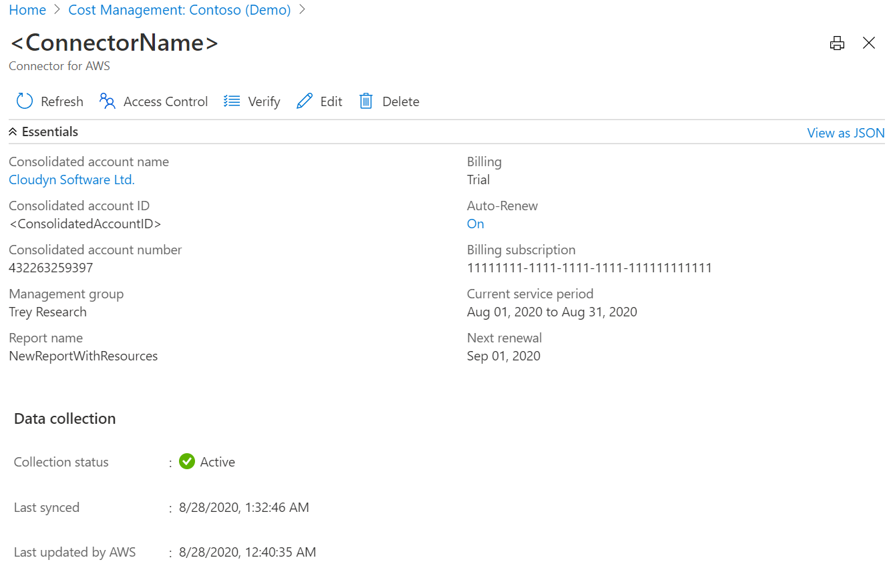
Task: Select the billing subscription ID text
Action: [589, 268]
